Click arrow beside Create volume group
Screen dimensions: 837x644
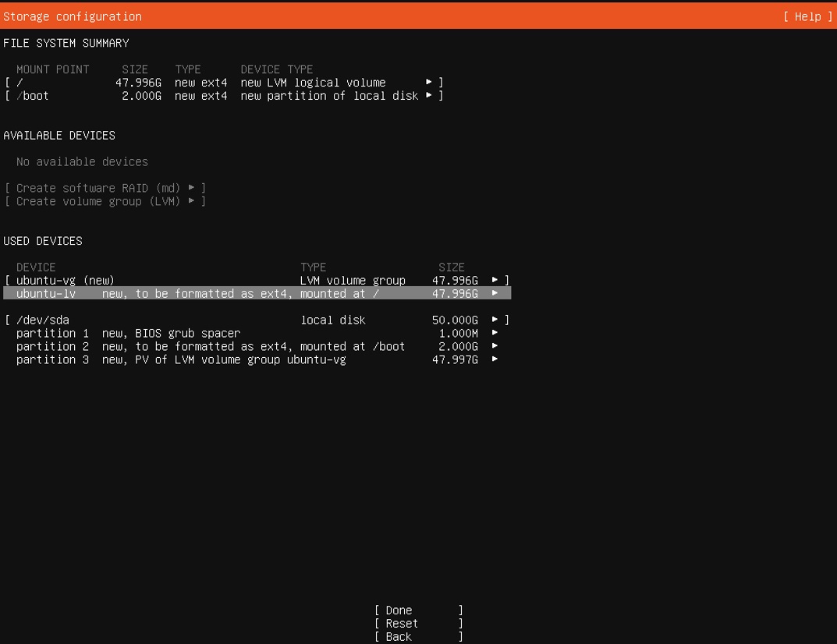pyautogui.click(x=192, y=200)
